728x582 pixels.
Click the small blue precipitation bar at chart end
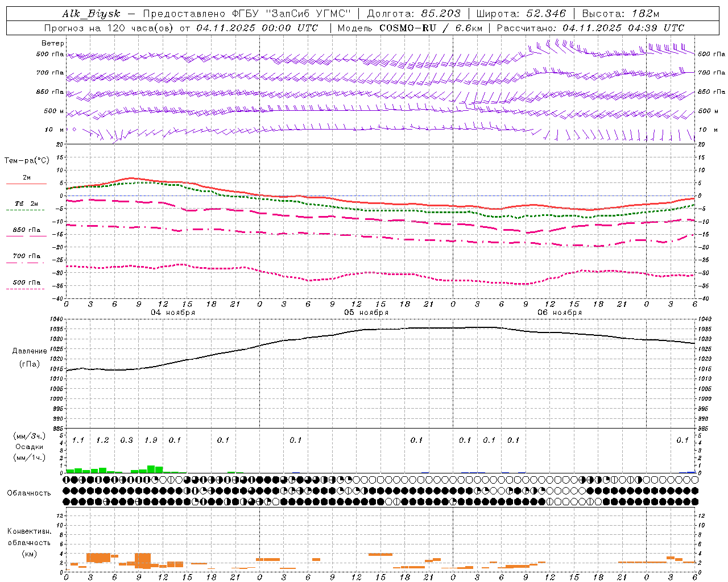pos(691,472)
